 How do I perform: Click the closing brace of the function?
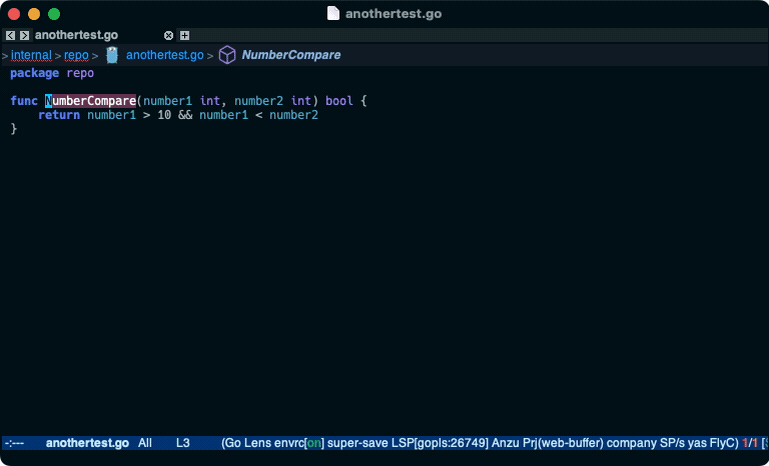coord(14,129)
